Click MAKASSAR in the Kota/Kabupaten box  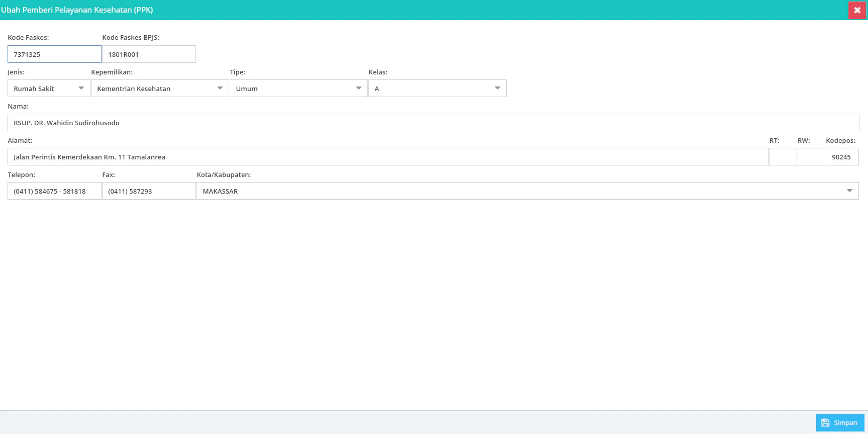pyautogui.click(x=220, y=191)
